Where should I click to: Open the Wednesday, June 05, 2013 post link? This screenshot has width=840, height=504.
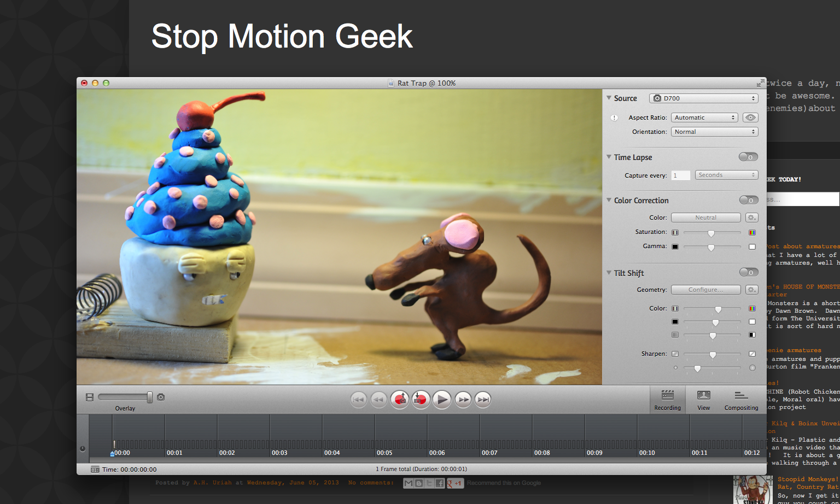point(293,483)
